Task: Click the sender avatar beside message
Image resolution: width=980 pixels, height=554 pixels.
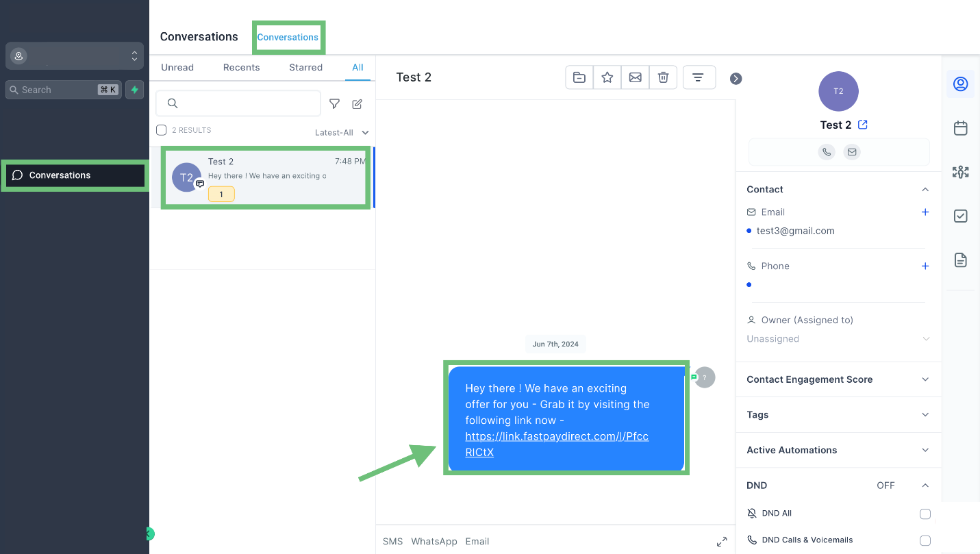Action: point(705,377)
